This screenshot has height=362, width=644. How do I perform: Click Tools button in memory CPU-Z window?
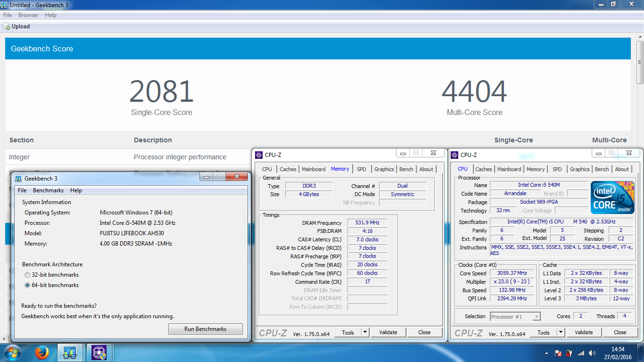point(348,332)
